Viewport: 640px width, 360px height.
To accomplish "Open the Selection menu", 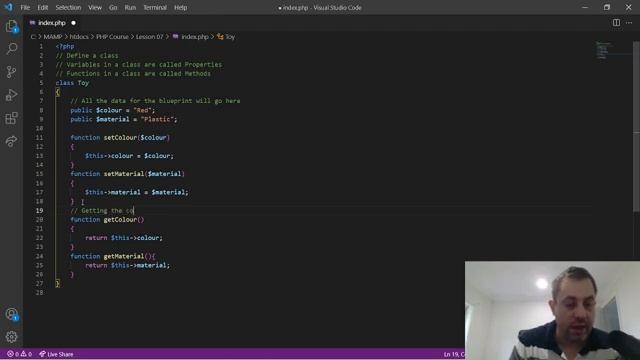I will coord(68,7).
